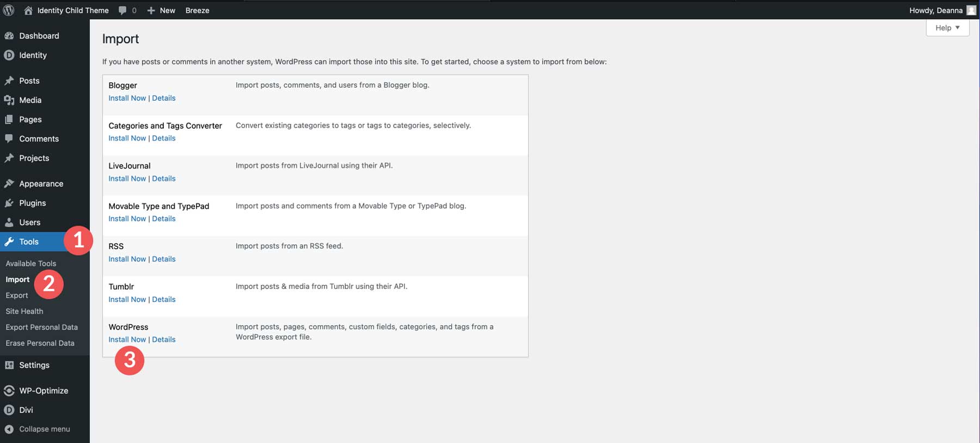This screenshot has width=980, height=443.
Task: Select the Import submenu item
Action: point(17,280)
